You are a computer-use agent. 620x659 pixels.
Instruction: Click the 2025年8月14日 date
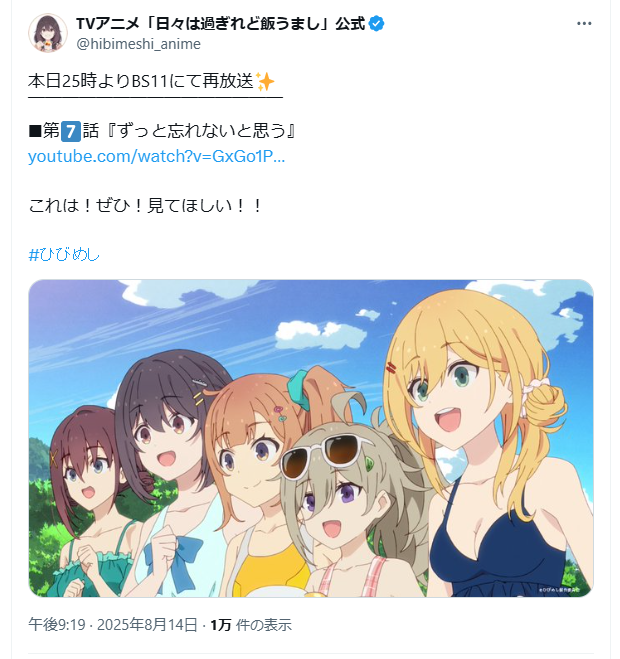147,625
